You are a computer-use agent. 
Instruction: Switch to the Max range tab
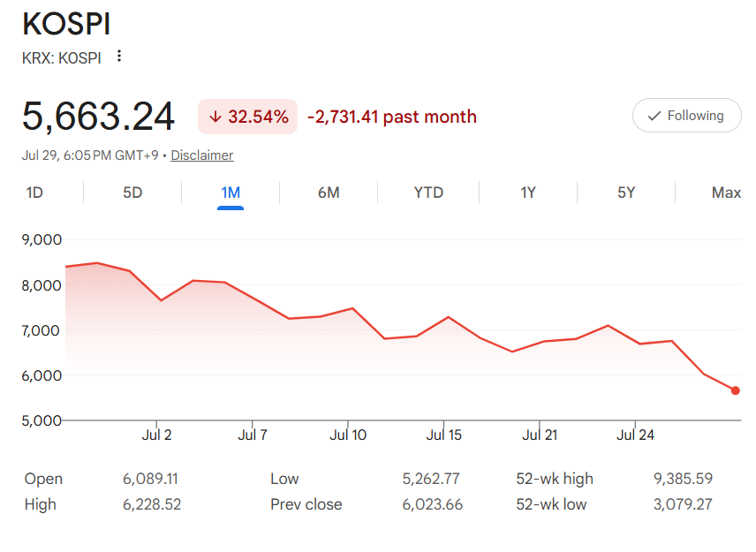[x=726, y=193]
